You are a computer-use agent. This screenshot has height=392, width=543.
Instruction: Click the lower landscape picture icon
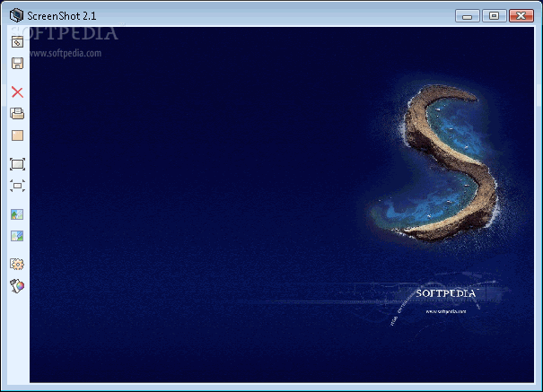[x=17, y=236]
